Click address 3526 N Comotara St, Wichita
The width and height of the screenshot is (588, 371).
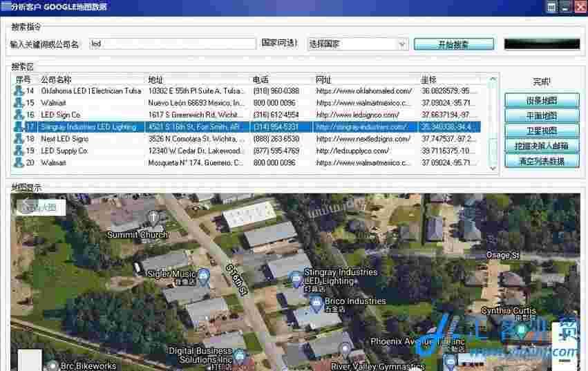point(196,139)
